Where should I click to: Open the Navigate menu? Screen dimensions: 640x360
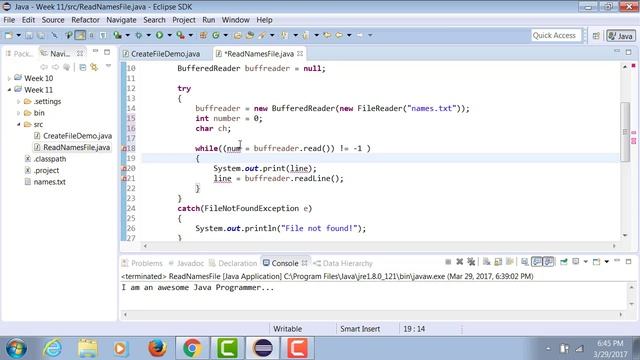point(121,20)
